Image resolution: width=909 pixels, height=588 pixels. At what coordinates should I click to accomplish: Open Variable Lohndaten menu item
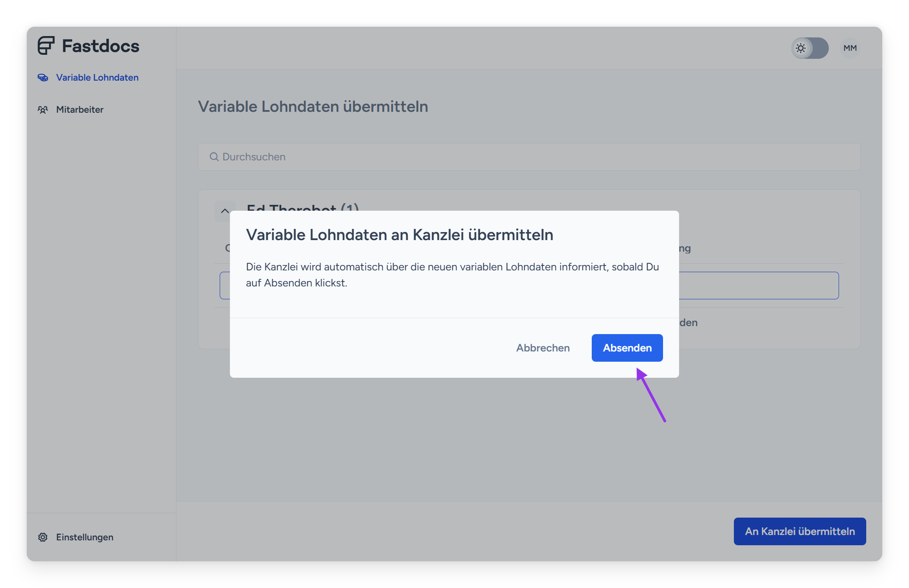point(97,78)
